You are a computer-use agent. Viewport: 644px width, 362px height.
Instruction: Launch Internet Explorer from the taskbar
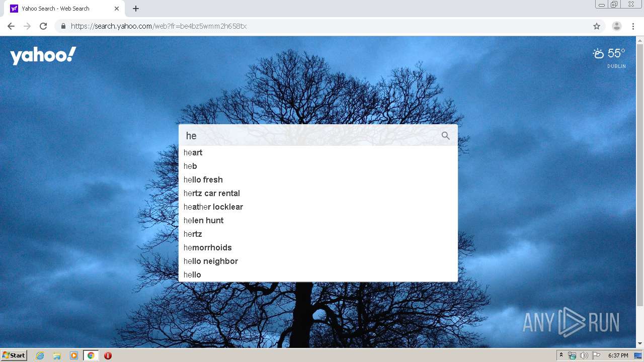tap(40, 355)
